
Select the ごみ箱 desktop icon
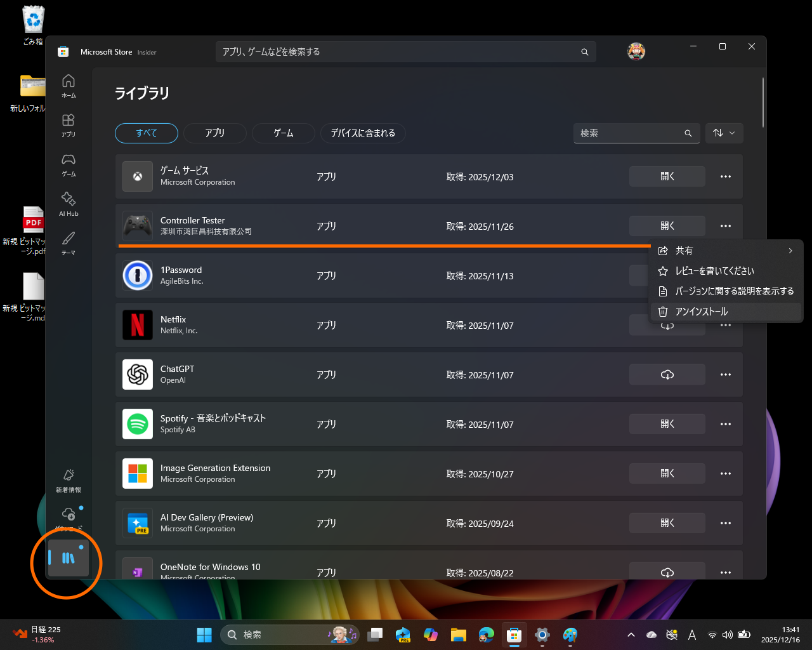pos(33,25)
